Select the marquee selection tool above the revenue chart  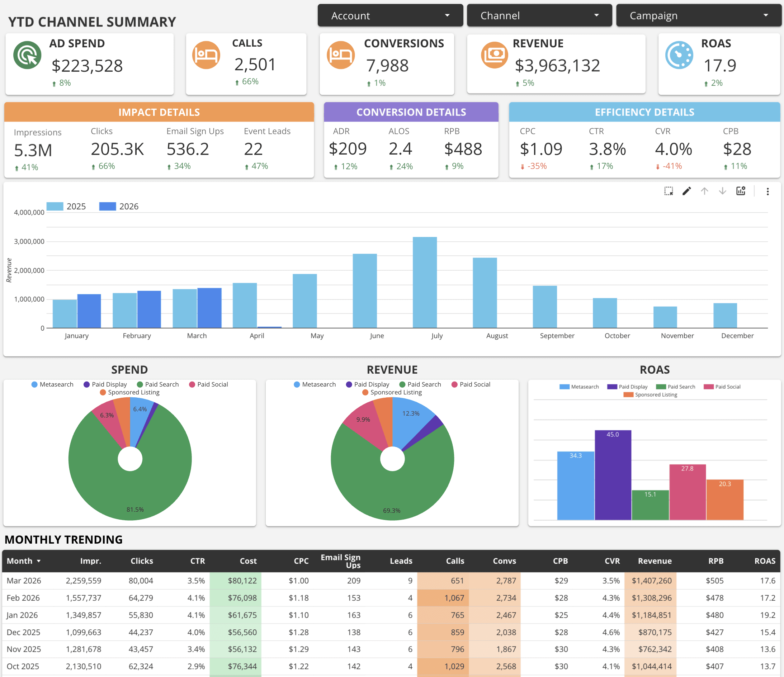point(668,191)
